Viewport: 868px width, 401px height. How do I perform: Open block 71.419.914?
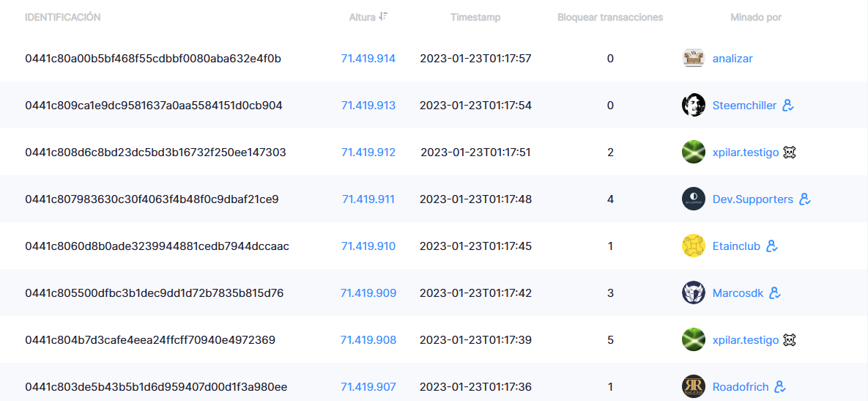[x=368, y=58]
